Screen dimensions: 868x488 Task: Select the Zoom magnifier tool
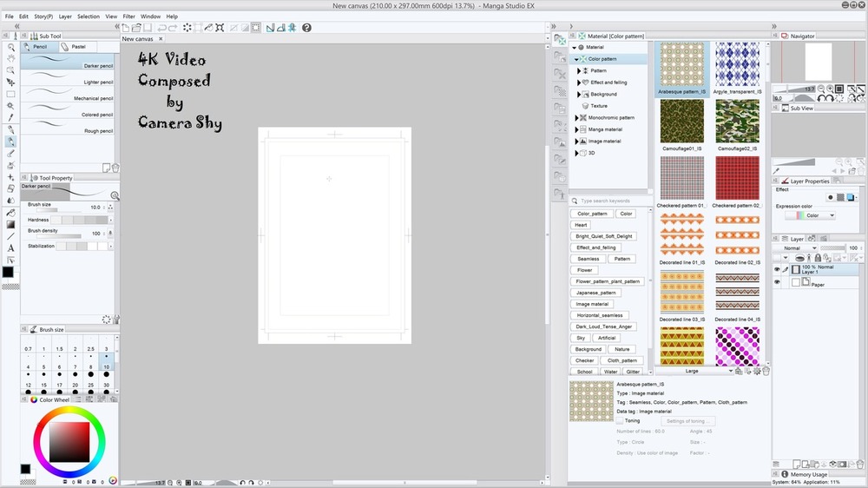pyautogui.click(x=10, y=48)
